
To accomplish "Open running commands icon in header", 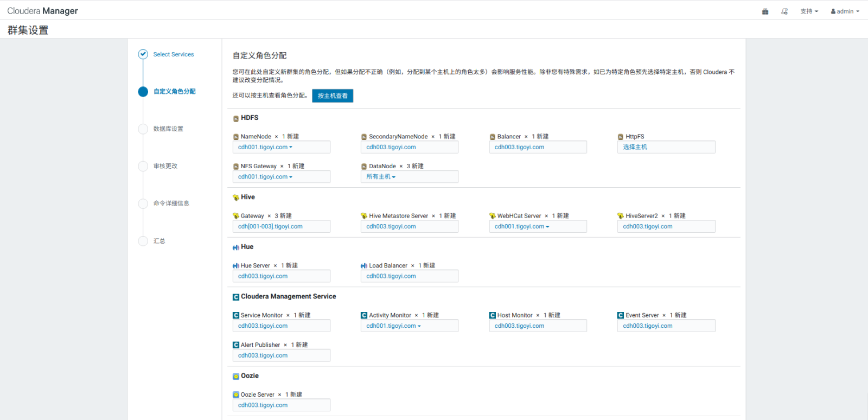I will 784,11.
